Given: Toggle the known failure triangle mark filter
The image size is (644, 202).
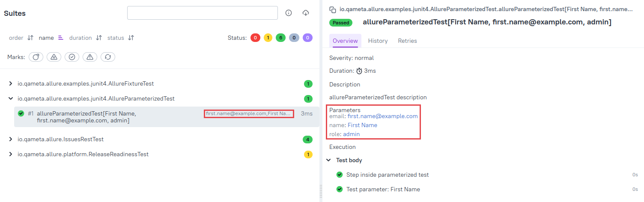Looking at the screenshot, I should [x=54, y=57].
